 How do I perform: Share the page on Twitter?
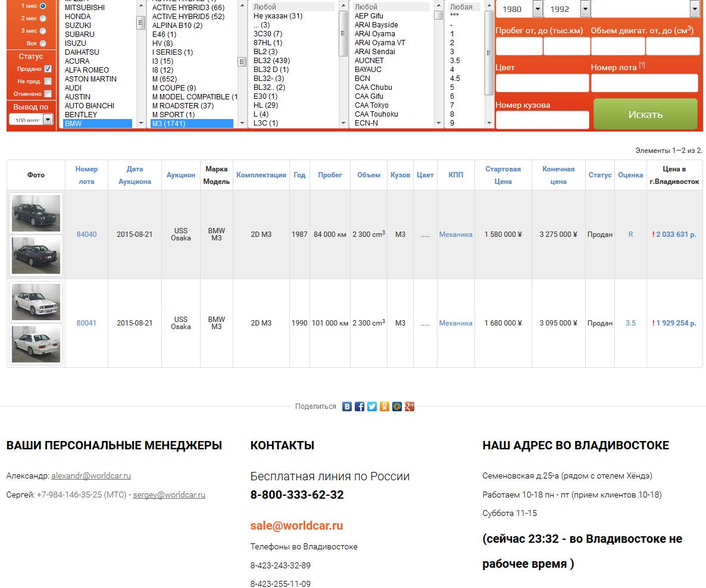pyautogui.click(x=372, y=406)
